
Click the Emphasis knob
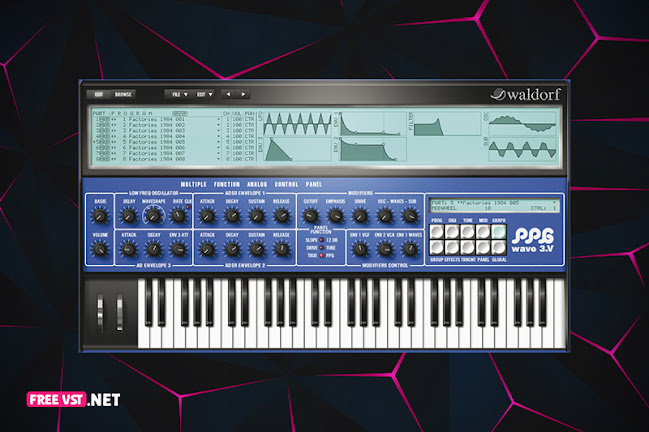335,216
